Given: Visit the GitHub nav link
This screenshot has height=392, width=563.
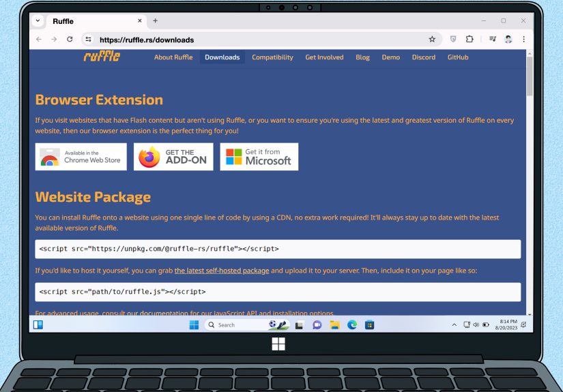Looking at the screenshot, I should point(458,57).
